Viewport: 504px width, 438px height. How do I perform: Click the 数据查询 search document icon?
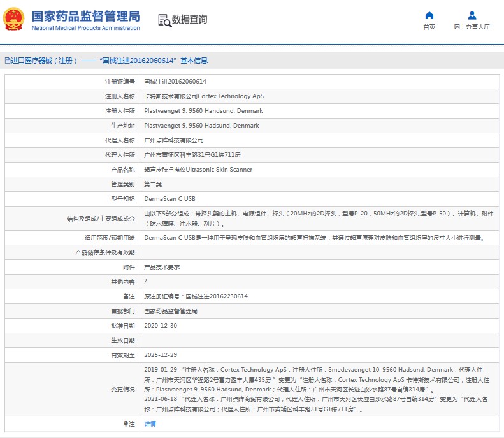pyautogui.click(x=164, y=20)
